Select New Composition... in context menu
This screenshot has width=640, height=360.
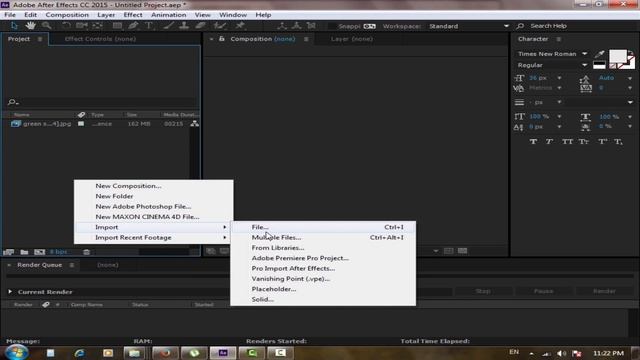pyautogui.click(x=154, y=186)
